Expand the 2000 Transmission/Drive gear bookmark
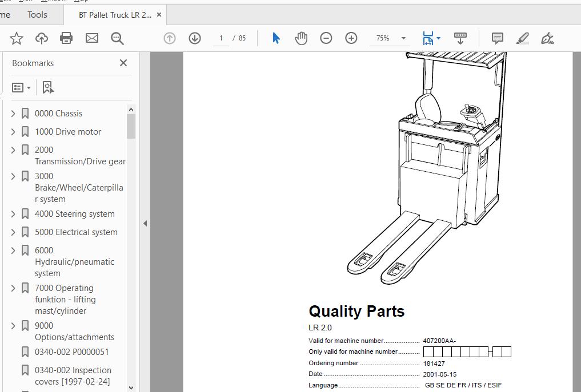The width and height of the screenshot is (581, 392). [x=13, y=150]
